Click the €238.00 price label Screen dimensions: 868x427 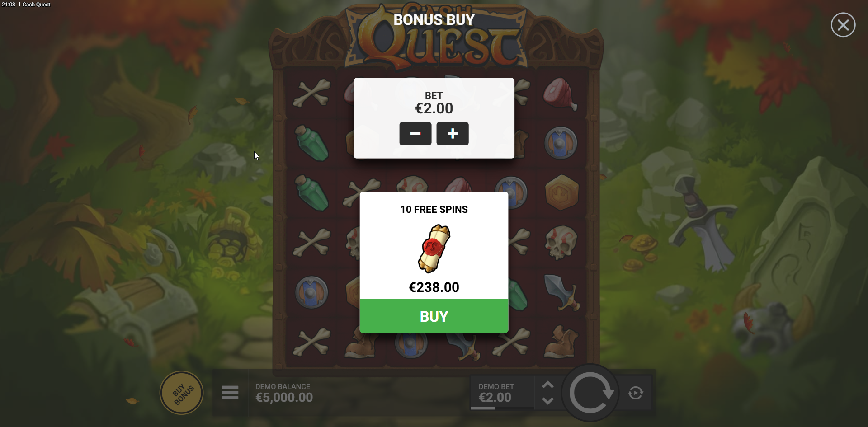[x=434, y=287]
